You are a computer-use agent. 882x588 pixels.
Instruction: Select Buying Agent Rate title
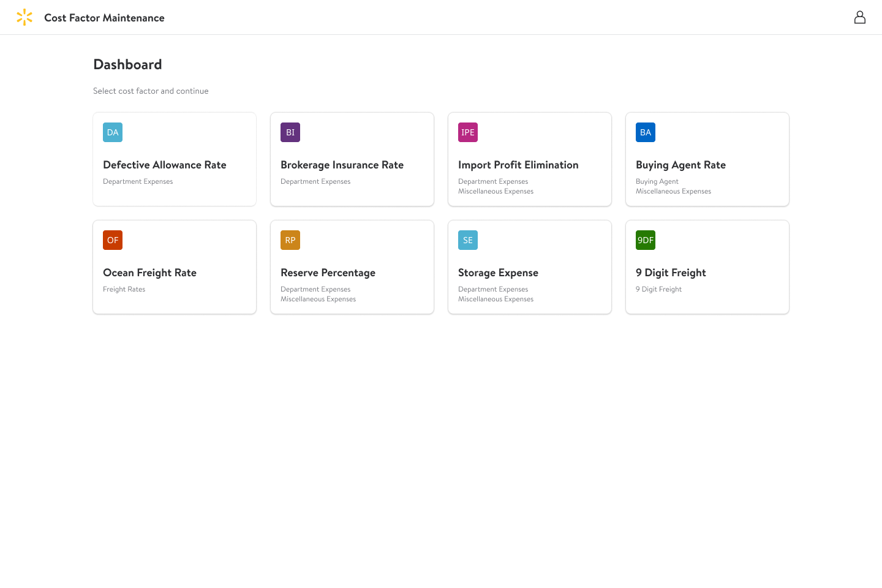pyautogui.click(x=680, y=165)
